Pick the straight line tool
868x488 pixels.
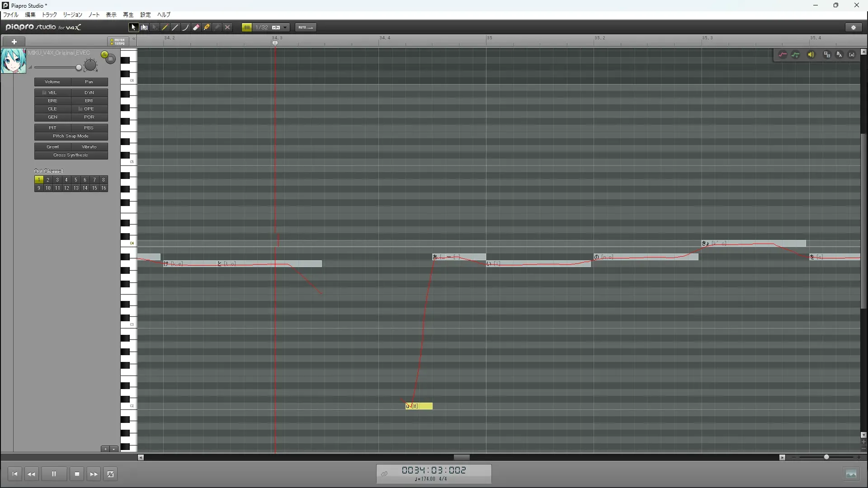[175, 28]
